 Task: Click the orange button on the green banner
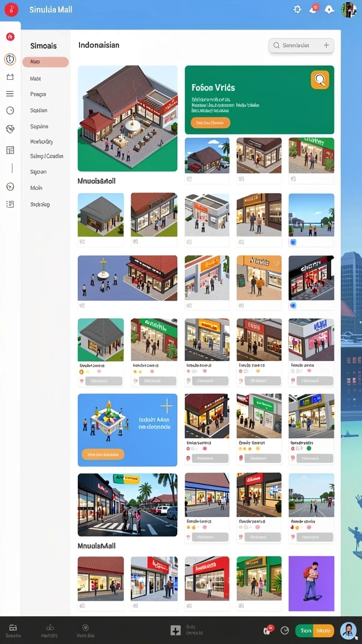211,123
